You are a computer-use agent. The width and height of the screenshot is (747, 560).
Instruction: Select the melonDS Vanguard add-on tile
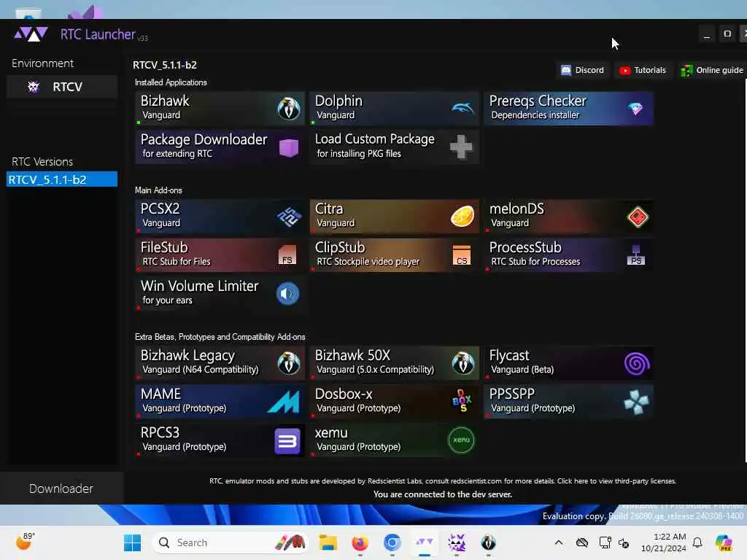(568, 217)
